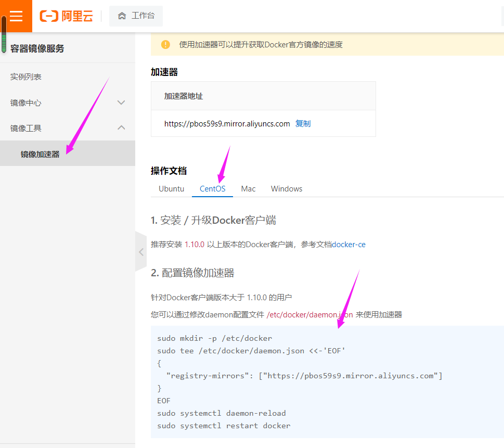Click the home icon beside 工作台

tap(122, 16)
